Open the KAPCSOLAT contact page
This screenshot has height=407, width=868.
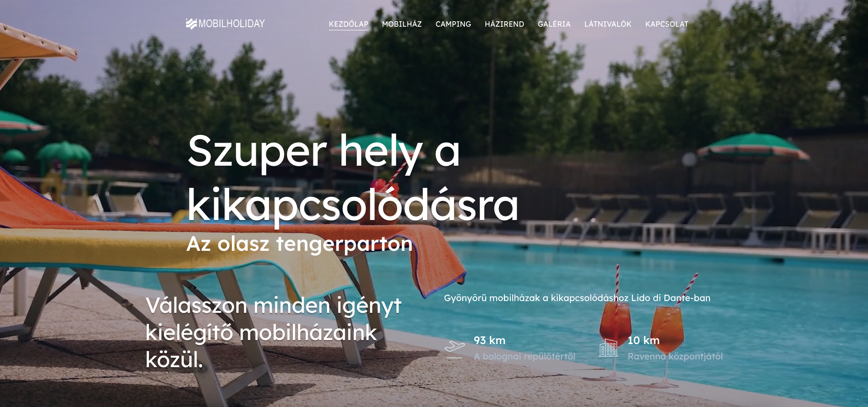667,24
